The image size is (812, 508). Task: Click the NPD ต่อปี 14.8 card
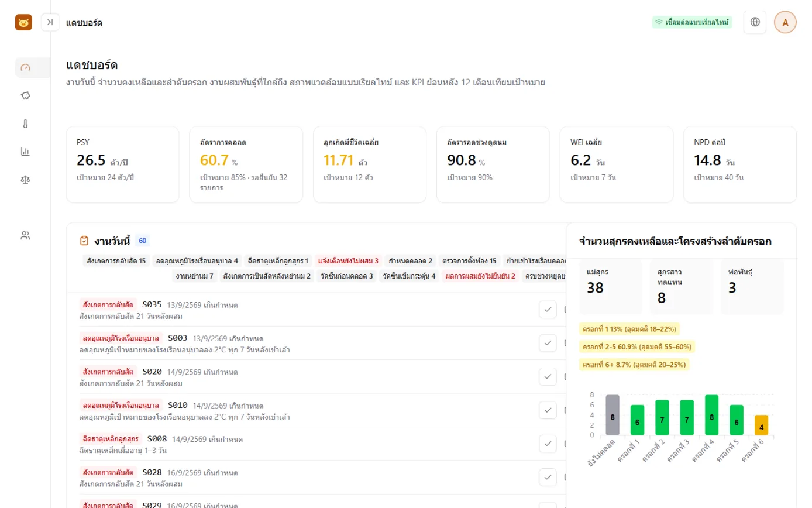740,165
